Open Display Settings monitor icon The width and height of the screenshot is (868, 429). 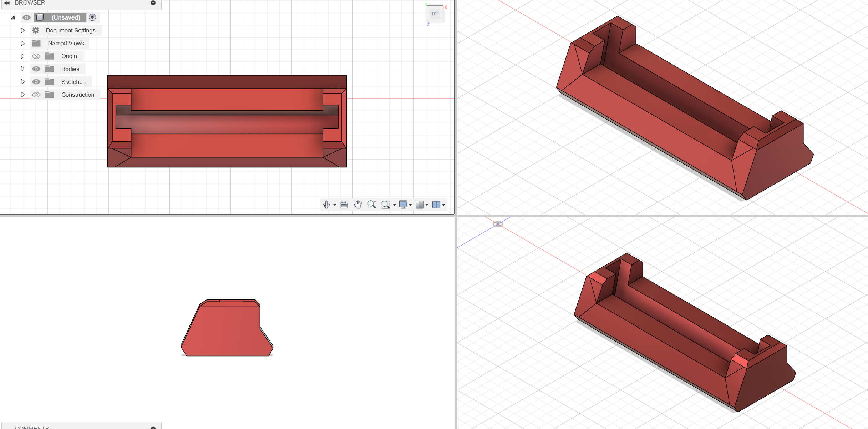(x=403, y=205)
